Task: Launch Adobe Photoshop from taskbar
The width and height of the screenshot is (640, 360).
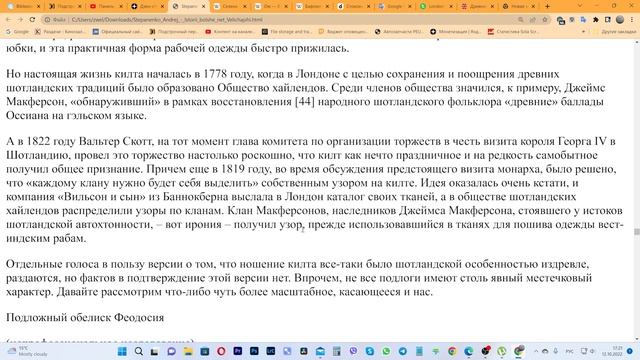Action: tap(254, 351)
